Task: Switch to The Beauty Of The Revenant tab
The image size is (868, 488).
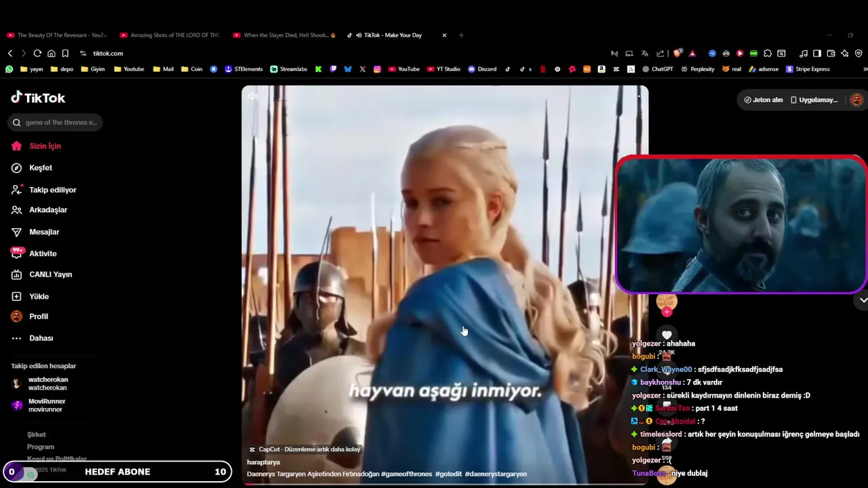Action: click(x=58, y=35)
